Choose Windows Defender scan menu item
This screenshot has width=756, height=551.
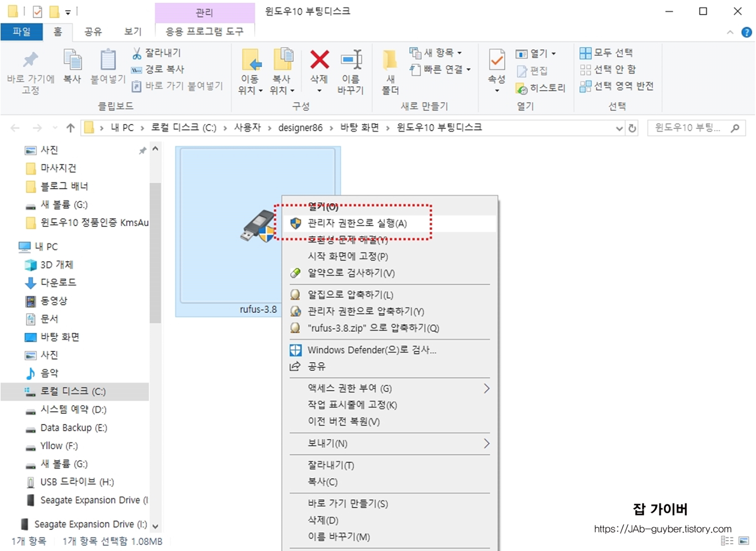tap(390, 350)
